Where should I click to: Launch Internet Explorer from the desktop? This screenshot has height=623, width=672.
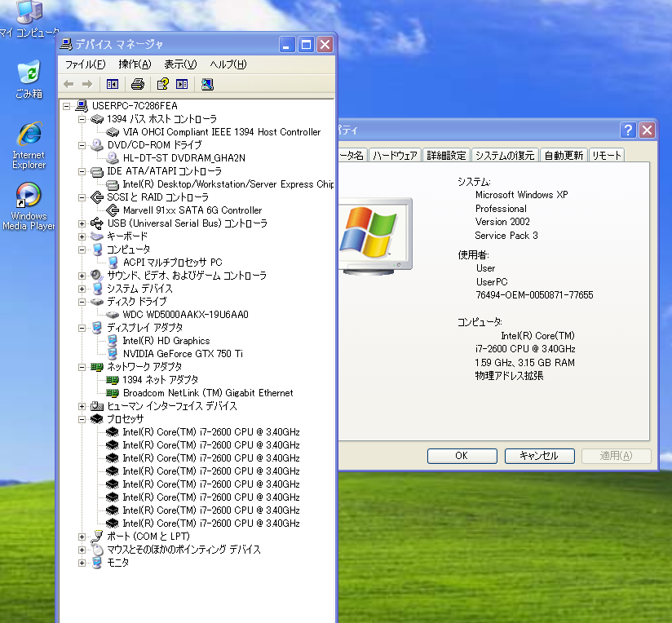coord(29,146)
